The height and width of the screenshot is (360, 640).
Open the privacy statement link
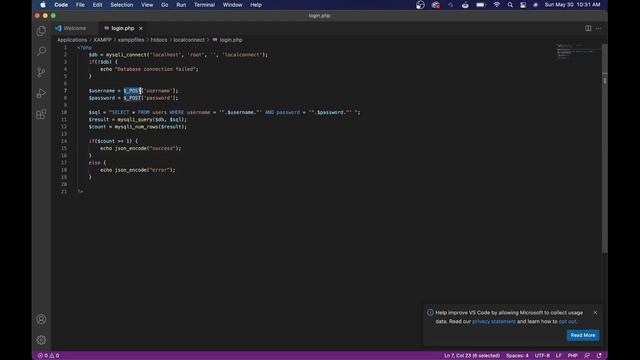point(494,321)
